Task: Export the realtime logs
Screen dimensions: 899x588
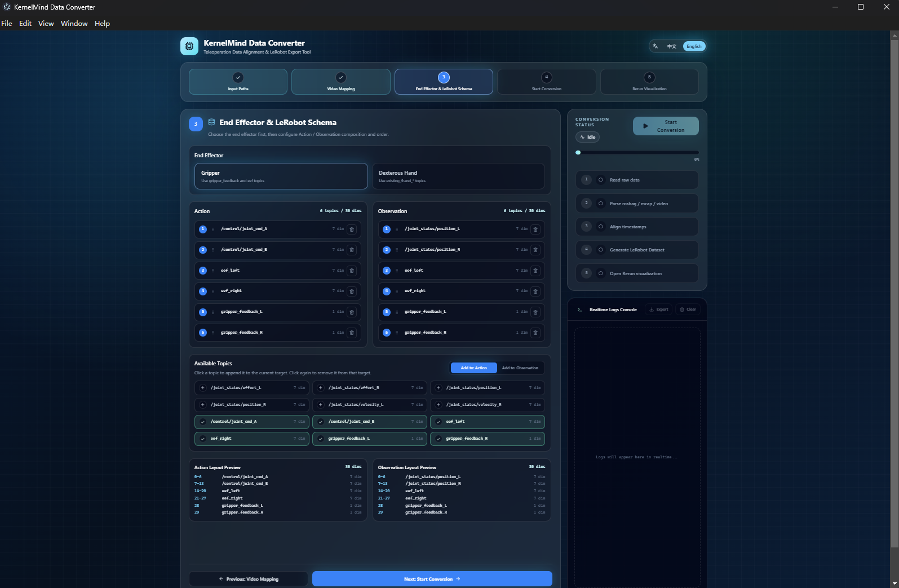Action: (x=659, y=310)
